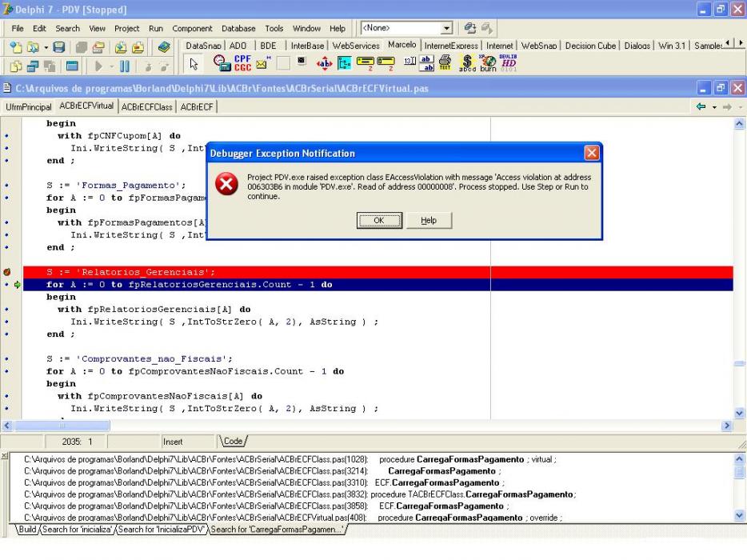The height and width of the screenshot is (560, 747).
Task: Select the envelope mail component icon
Action: (262, 63)
